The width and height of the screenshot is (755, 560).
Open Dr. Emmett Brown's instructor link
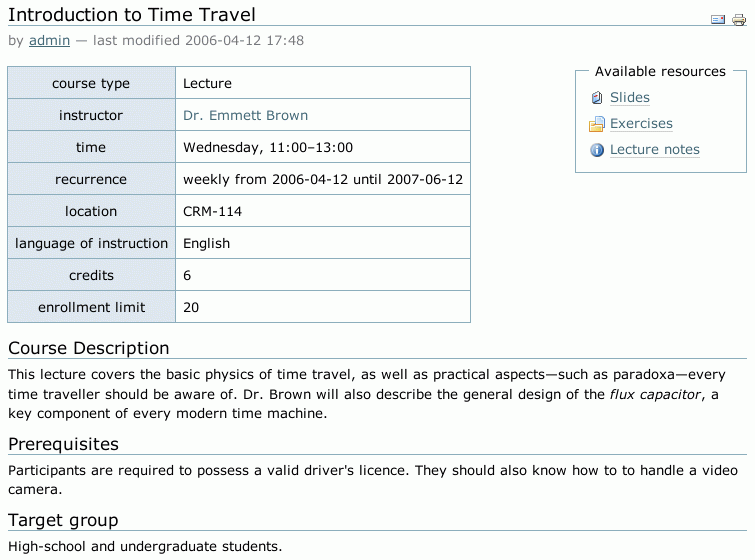[x=245, y=115]
